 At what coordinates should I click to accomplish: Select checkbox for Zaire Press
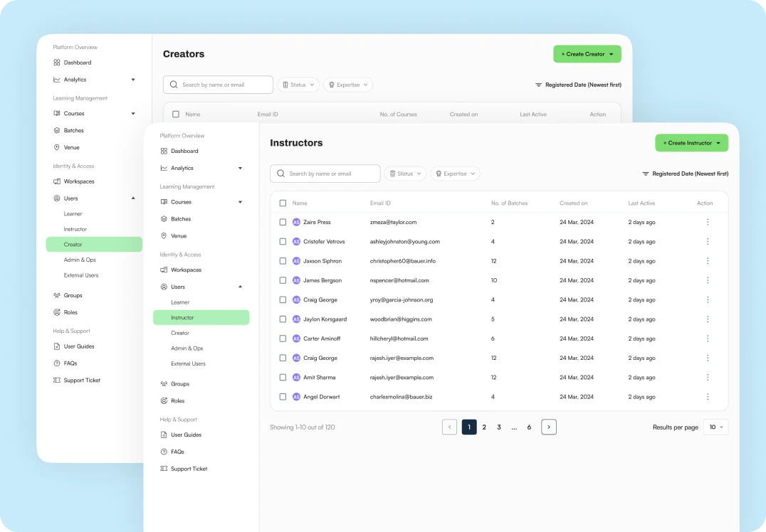(283, 222)
